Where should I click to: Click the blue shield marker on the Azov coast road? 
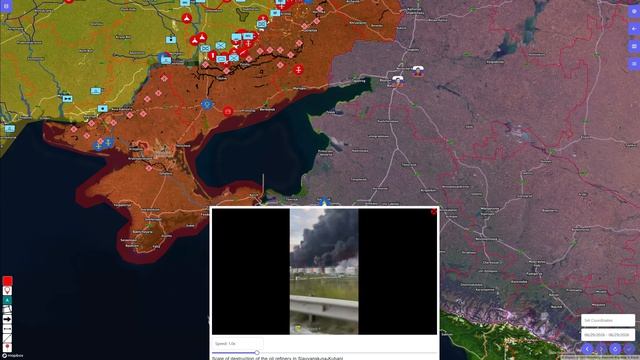[207, 104]
